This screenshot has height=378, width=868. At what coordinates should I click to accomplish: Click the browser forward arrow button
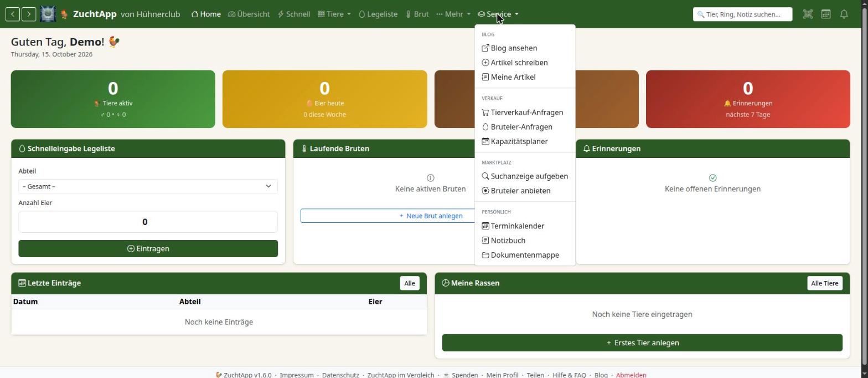pos(29,14)
